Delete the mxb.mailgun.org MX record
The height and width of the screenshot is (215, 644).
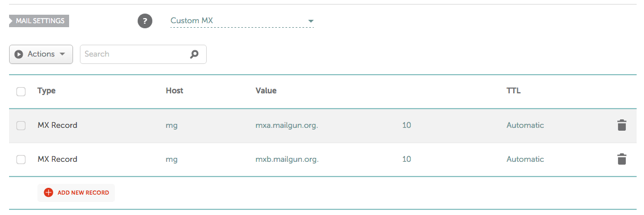pos(622,159)
